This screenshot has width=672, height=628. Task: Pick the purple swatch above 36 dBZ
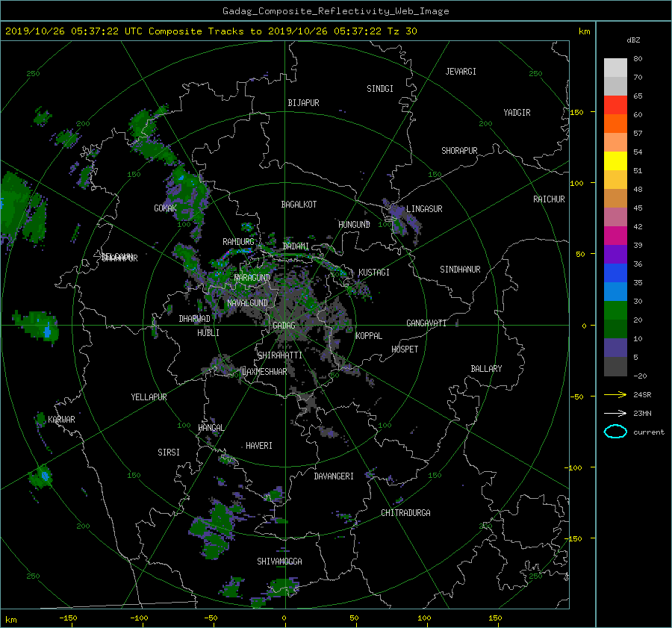615,254
